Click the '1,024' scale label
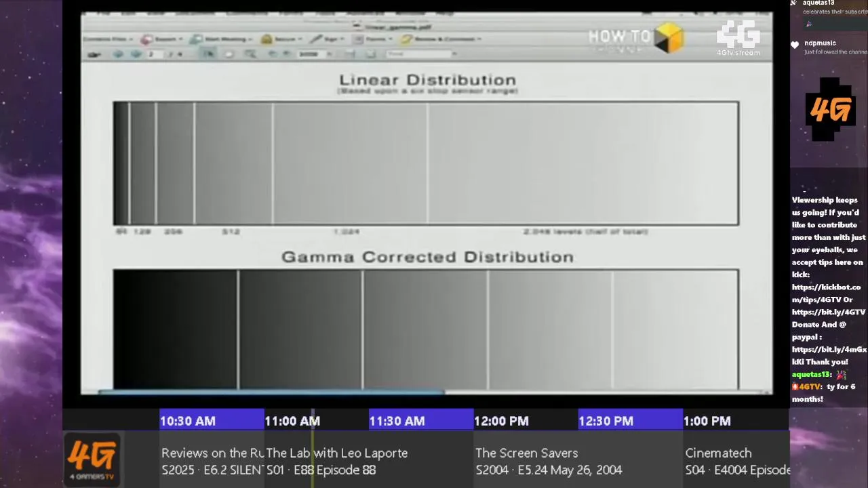Screen dimensions: 868x488 pos(347,232)
